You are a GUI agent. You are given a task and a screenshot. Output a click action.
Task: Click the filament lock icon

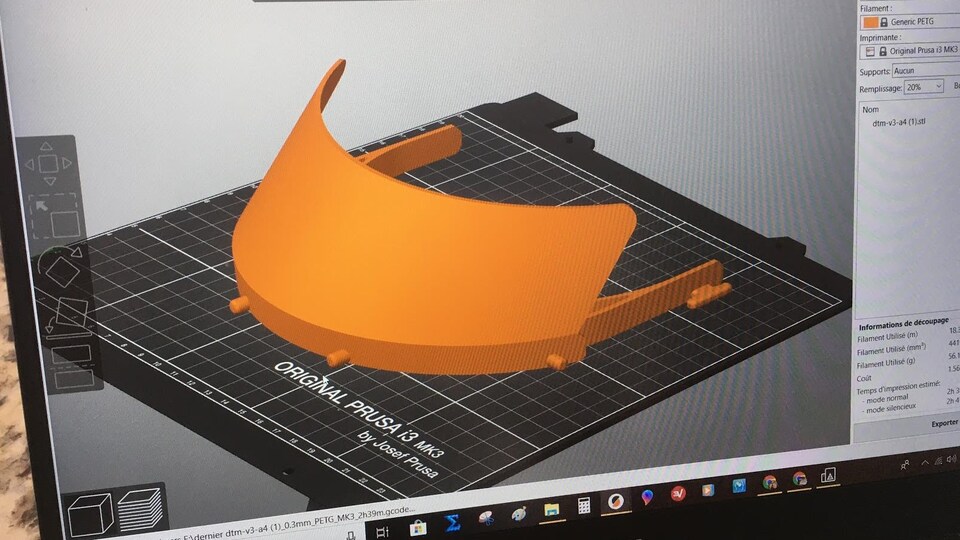(x=883, y=22)
